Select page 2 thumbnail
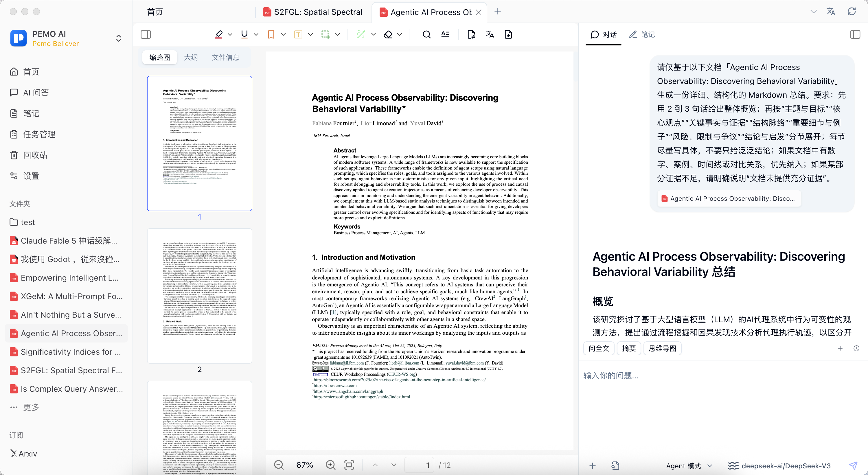 pos(199,296)
